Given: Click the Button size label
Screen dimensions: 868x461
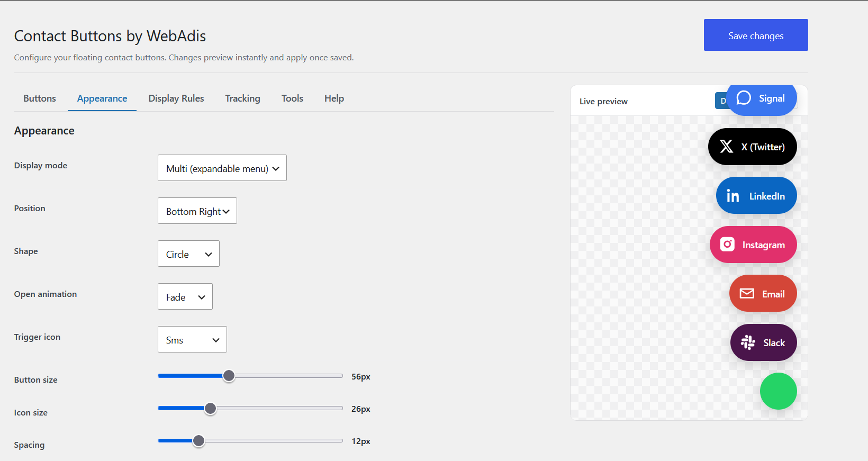Looking at the screenshot, I should point(35,379).
